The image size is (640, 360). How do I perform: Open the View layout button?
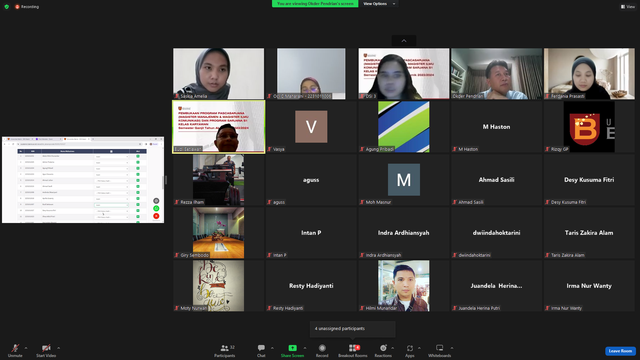[628, 7]
